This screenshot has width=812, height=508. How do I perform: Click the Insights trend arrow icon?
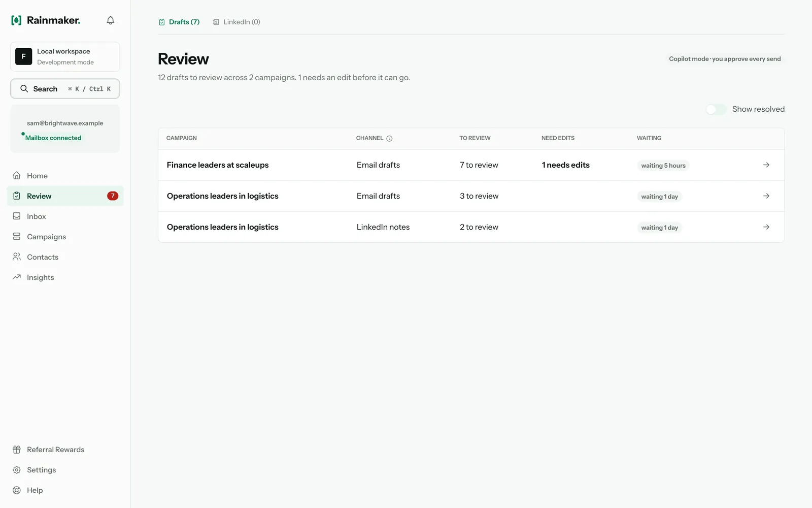coord(17,277)
